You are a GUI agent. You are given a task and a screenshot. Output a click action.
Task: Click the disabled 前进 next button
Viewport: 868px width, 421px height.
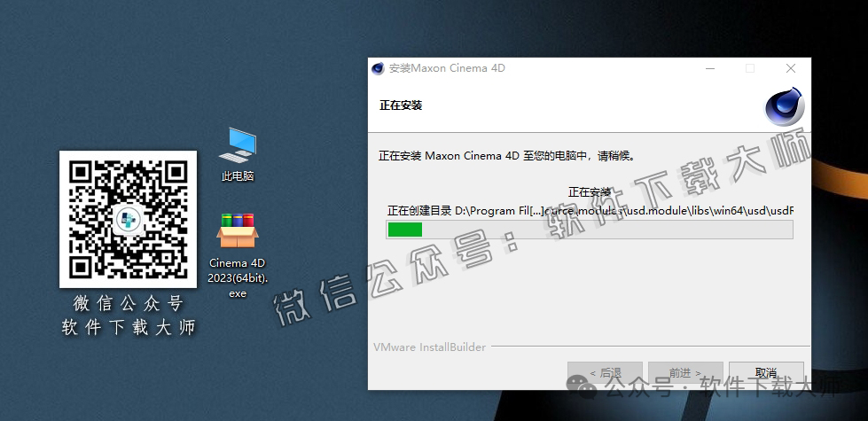(x=685, y=373)
